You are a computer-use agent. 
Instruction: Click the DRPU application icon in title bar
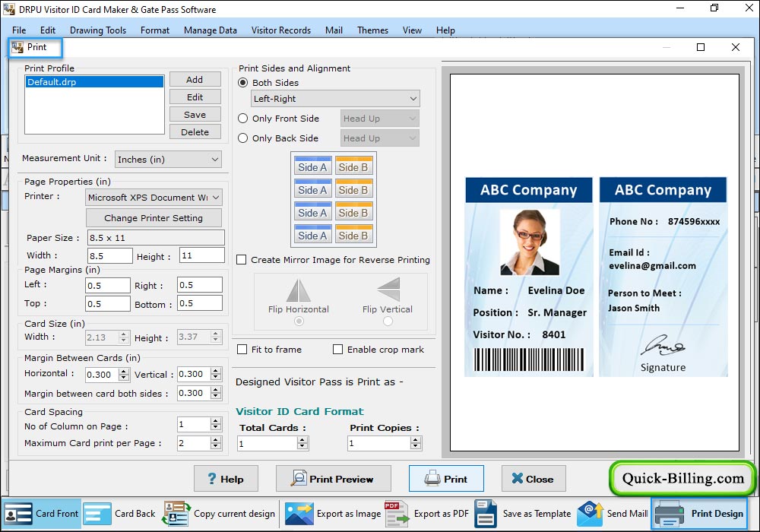[x=8, y=9]
